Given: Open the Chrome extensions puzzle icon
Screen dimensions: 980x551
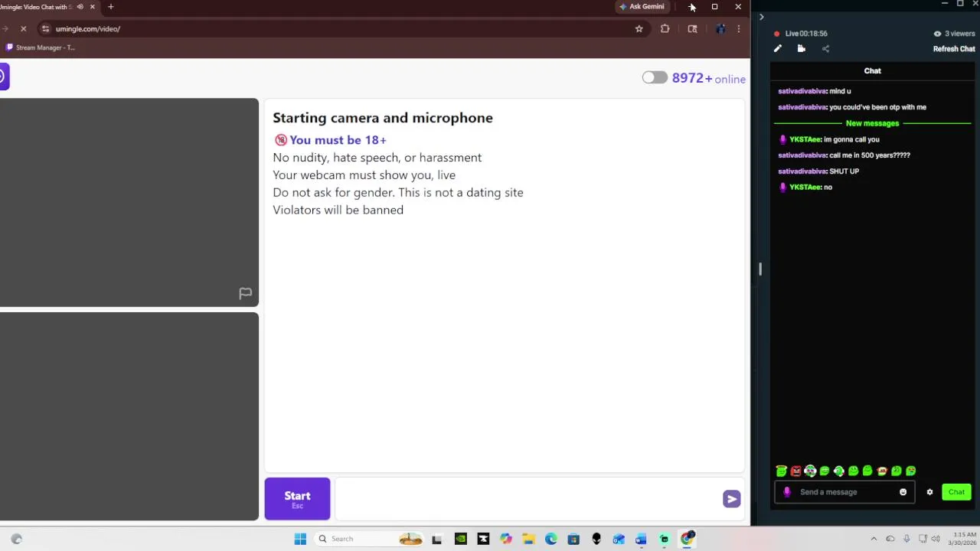Looking at the screenshot, I should tap(665, 29).
